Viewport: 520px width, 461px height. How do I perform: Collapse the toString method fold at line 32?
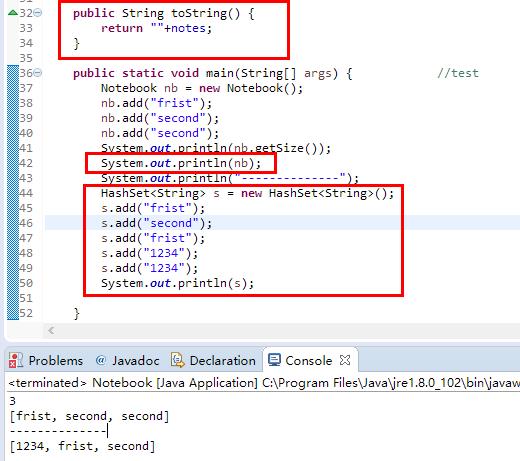pos(38,13)
